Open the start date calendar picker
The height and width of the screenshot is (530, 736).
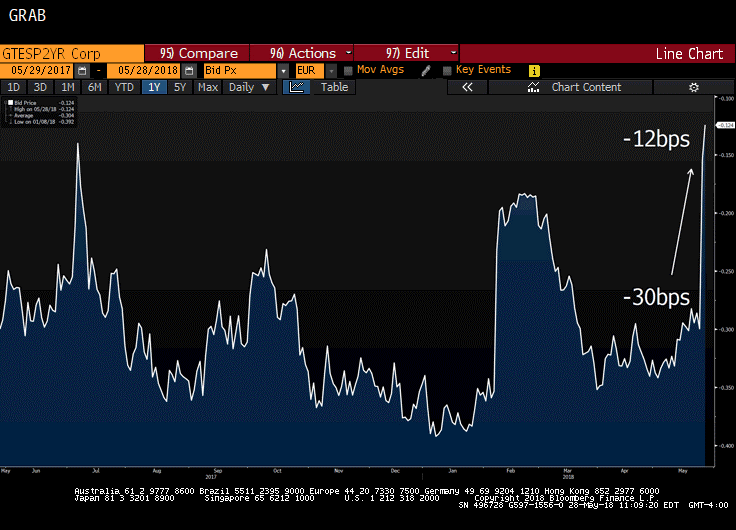[82, 71]
